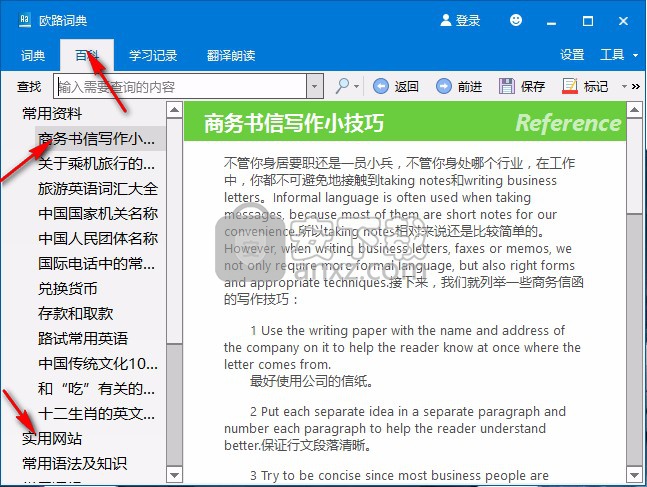
Task: Click the article scrollbar thumb
Action: click(x=634, y=165)
